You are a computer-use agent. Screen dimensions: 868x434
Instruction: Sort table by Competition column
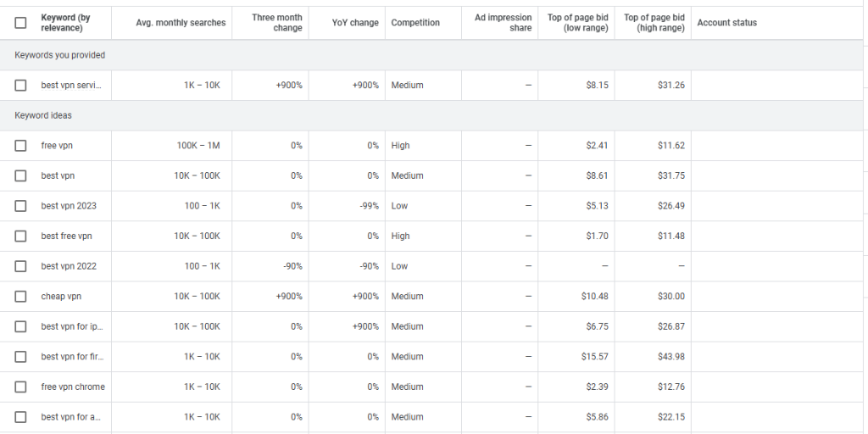(x=415, y=23)
